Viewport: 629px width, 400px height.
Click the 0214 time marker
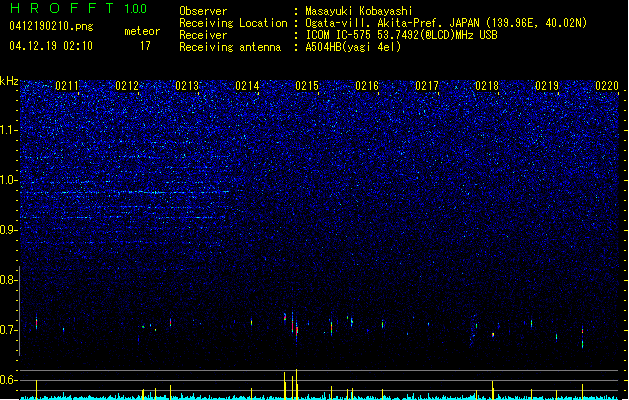(247, 86)
